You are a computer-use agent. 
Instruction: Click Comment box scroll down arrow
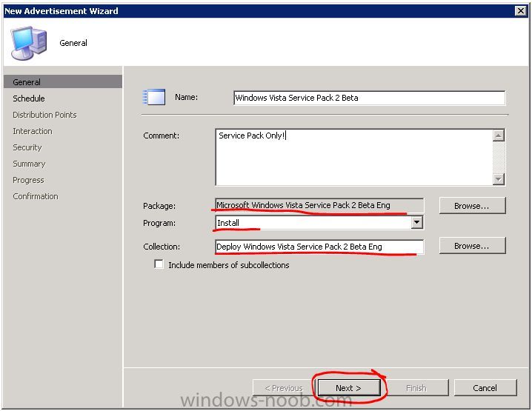click(498, 178)
